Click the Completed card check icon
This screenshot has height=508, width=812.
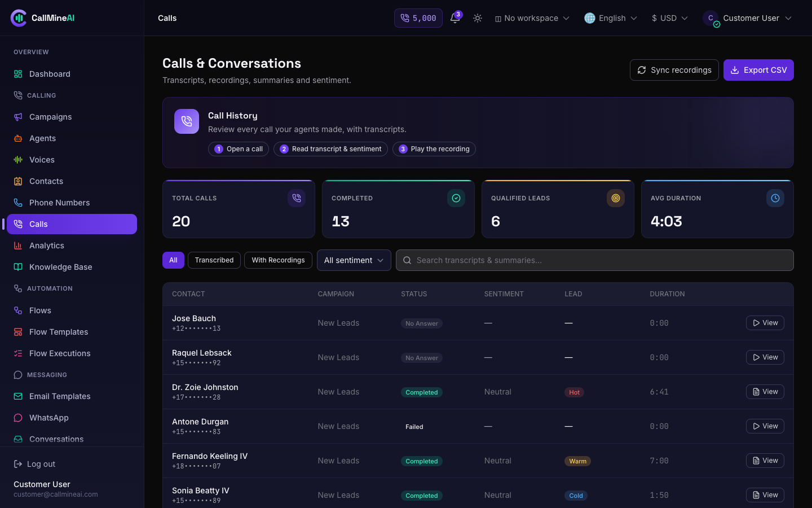click(x=456, y=198)
